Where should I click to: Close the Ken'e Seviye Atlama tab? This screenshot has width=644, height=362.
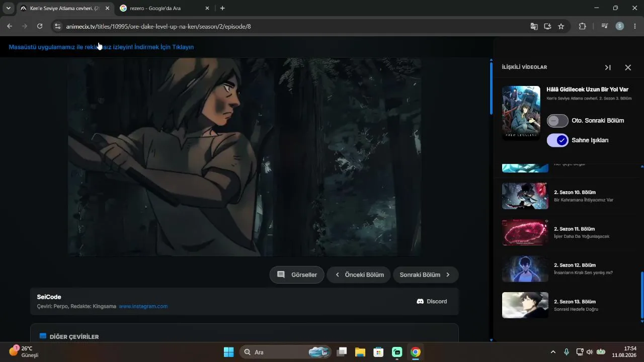pyautogui.click(x=107, y=8)
